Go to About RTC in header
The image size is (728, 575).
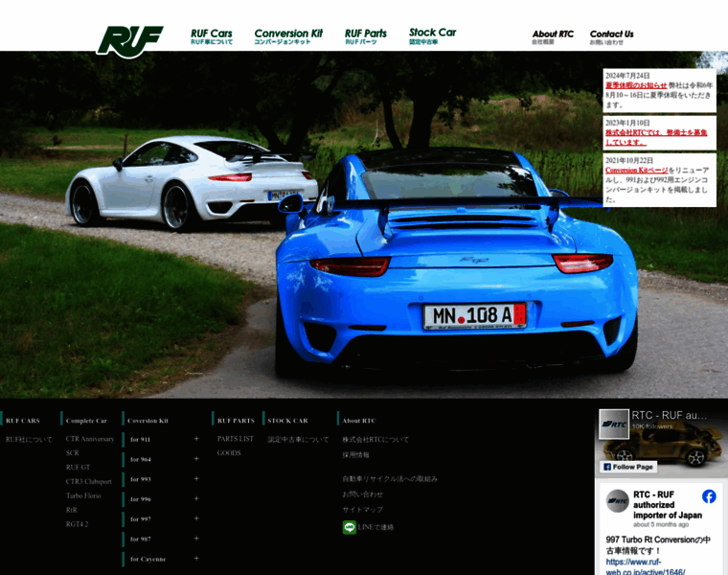(553, 36)
